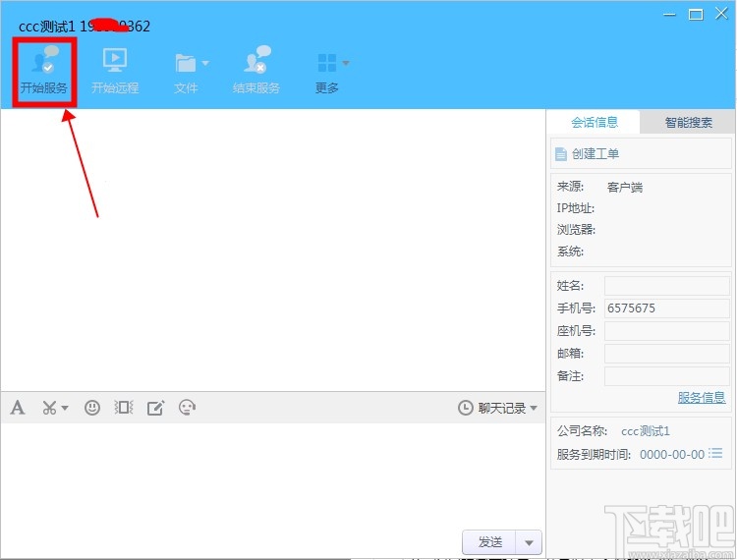
Task: Expand the screenshot options arrow
Action: tap(65, 408)
